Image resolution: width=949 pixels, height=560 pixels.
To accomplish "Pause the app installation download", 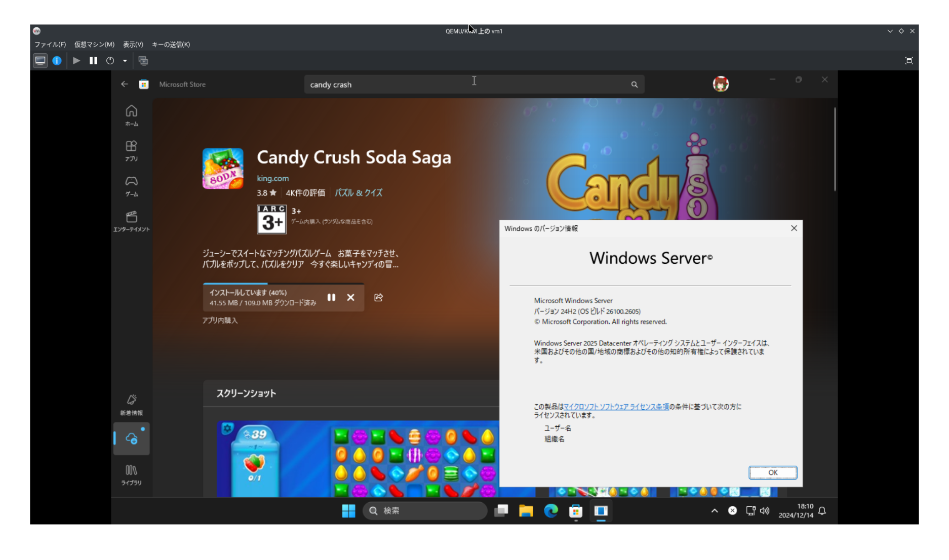I will point(331,297).
